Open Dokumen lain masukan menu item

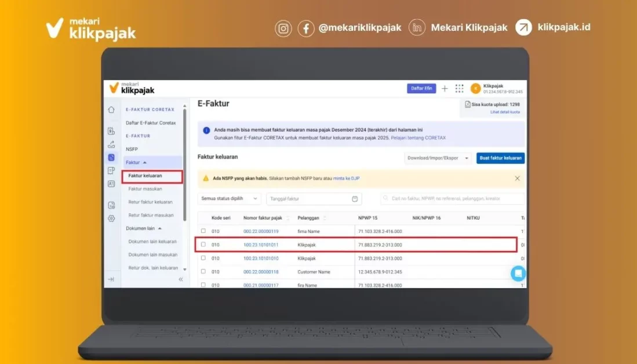(153, 254)
